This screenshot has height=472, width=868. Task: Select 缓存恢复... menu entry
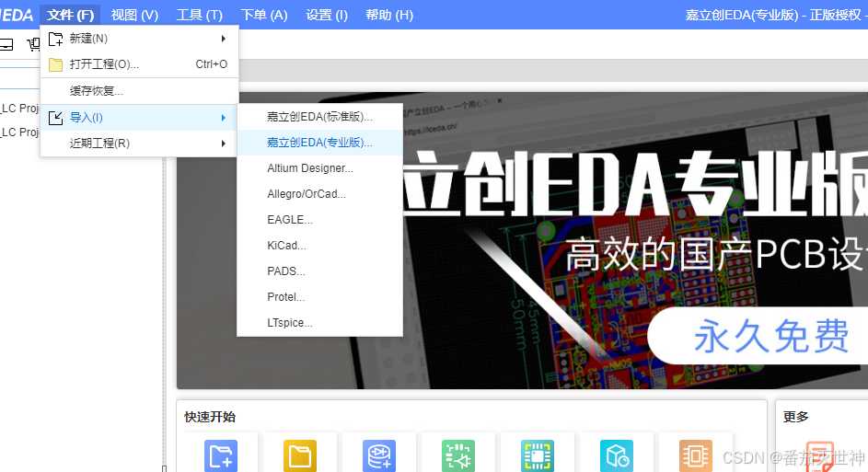140,91
